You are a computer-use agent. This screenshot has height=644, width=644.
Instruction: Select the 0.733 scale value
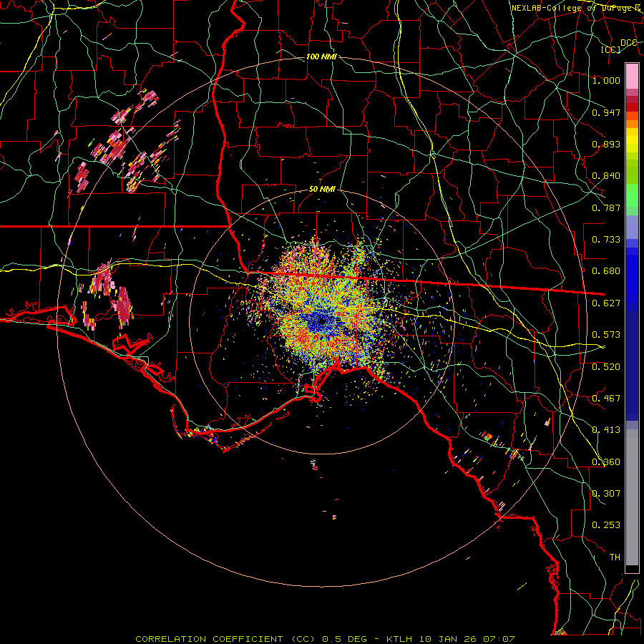point(606,240)
